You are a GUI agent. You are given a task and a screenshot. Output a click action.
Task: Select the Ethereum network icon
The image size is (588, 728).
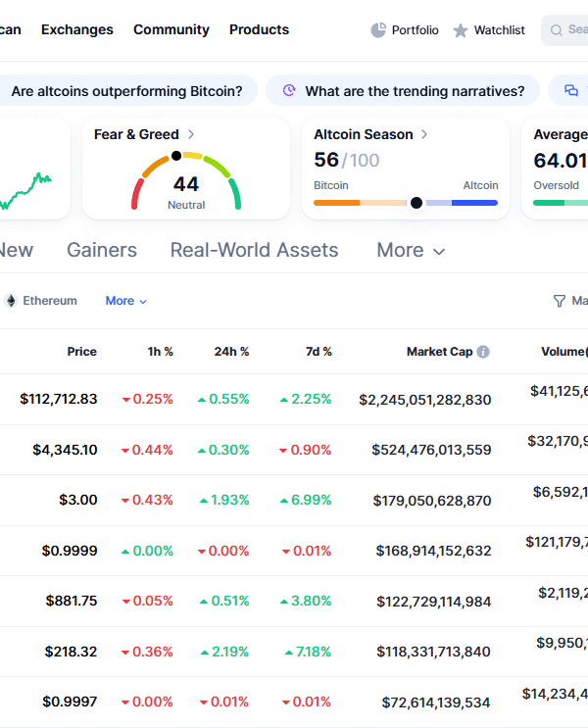pyautogui.click(x=12, y=301)
